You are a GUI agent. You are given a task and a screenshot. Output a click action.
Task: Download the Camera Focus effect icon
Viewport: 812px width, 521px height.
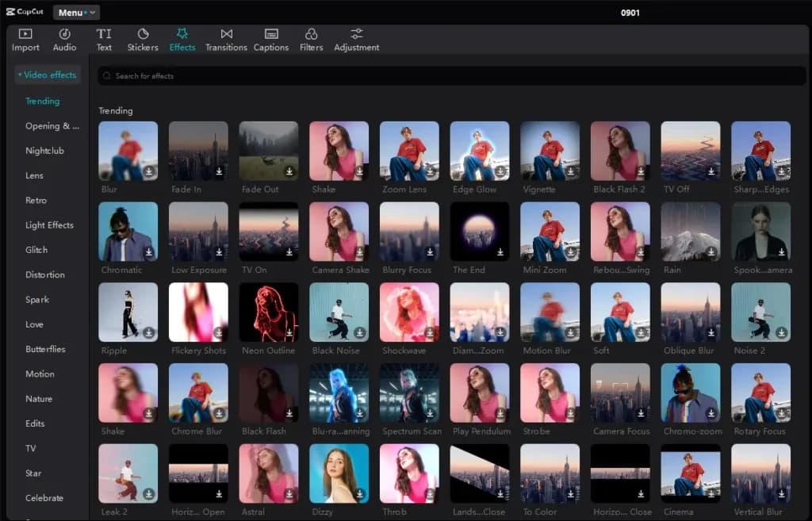click(641, 413)
